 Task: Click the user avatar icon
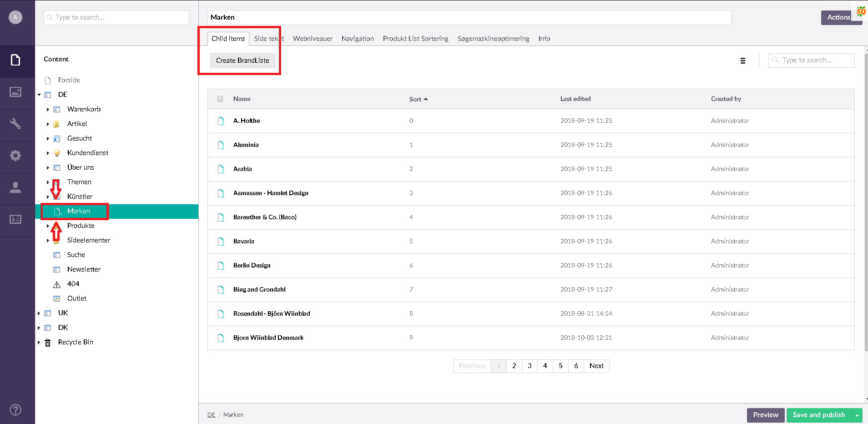click(15, 17)
